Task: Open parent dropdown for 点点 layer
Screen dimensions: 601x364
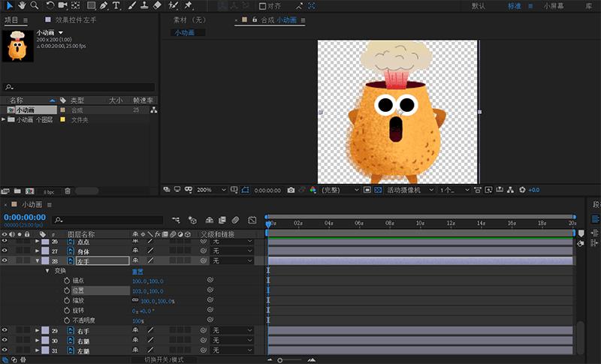Action: point(234,242)
